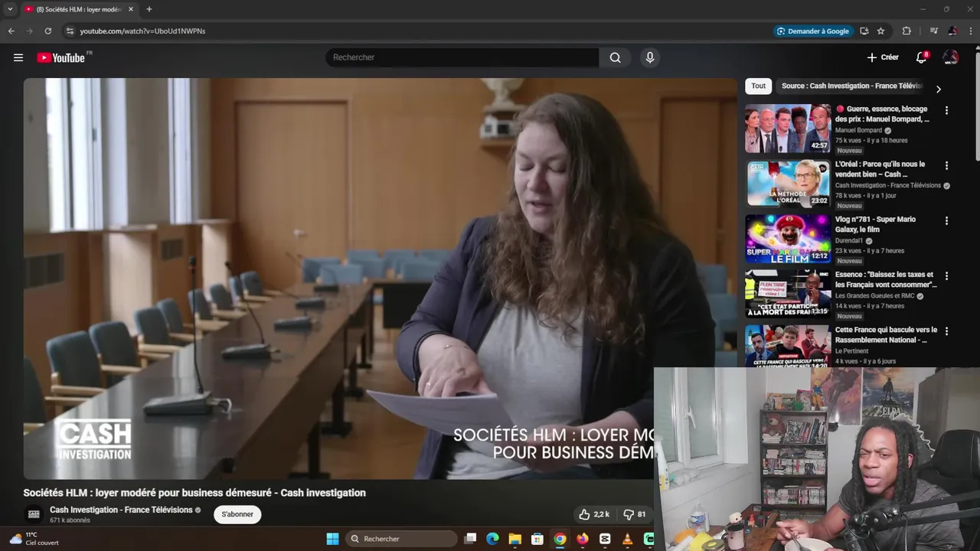Start voice search with the microphone icon
This screenshot has height=551, width=980.
[650, 57]
